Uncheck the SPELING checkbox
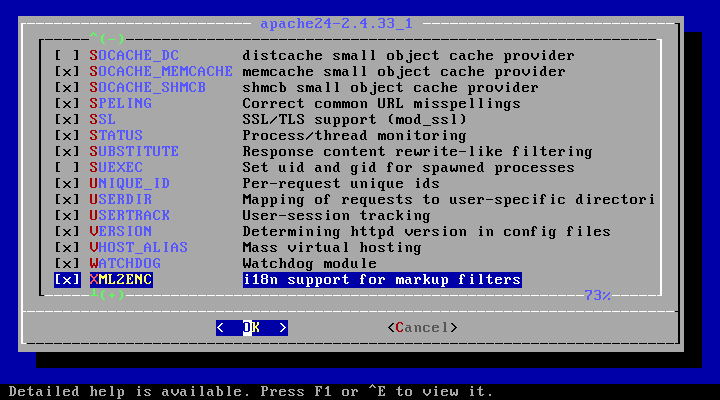The height and width of the screenshot is (400, 720). coord(67,104)
